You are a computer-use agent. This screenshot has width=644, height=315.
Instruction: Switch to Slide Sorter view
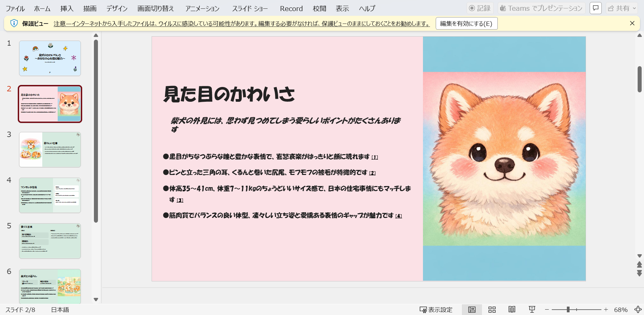[492, 309]
